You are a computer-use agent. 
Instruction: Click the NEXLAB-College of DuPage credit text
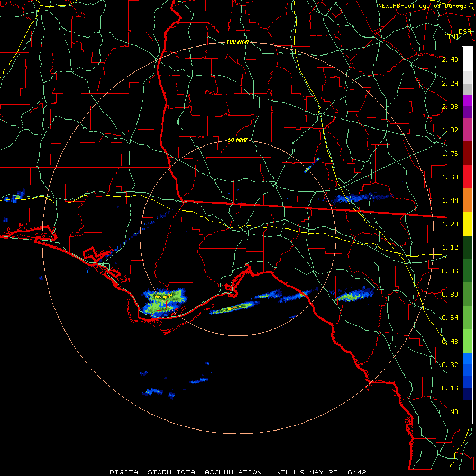tap(426, 6)
